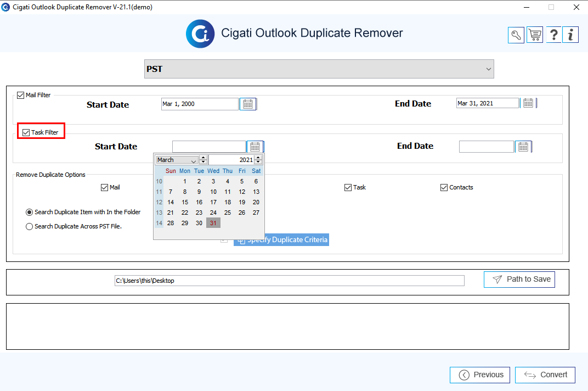Click the Specify Duplicate Criteria button
The height and width of the screenshot is (391, 588).
[x=281, y=239]
